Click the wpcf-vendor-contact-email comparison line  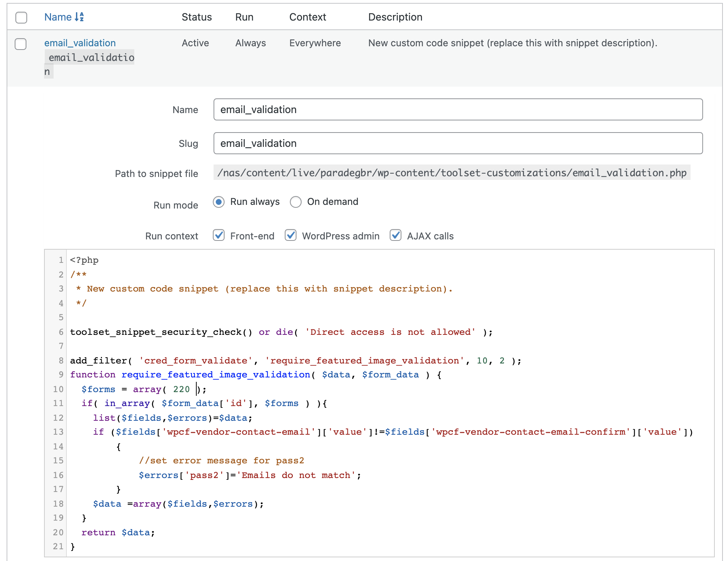point(393,432)
